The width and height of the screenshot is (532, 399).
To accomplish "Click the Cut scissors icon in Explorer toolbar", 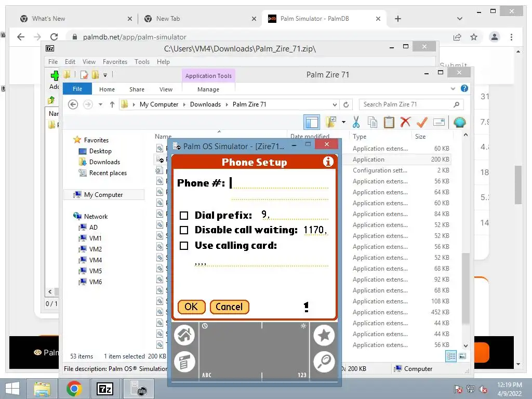I will 356,122.
